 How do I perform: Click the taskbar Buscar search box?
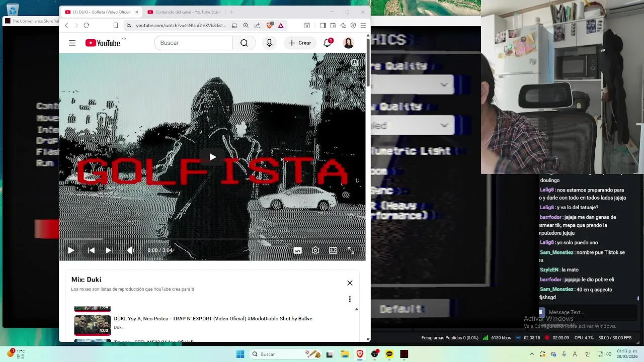click(285, 354)
